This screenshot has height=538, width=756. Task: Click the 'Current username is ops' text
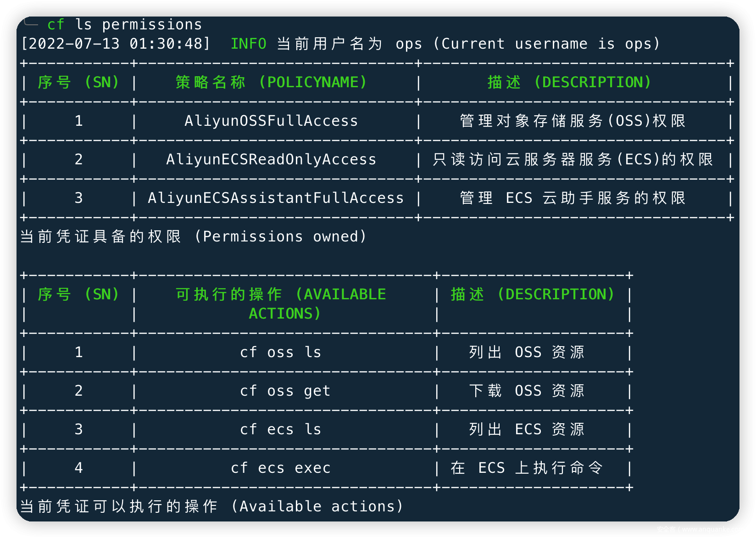pos(550,44)
